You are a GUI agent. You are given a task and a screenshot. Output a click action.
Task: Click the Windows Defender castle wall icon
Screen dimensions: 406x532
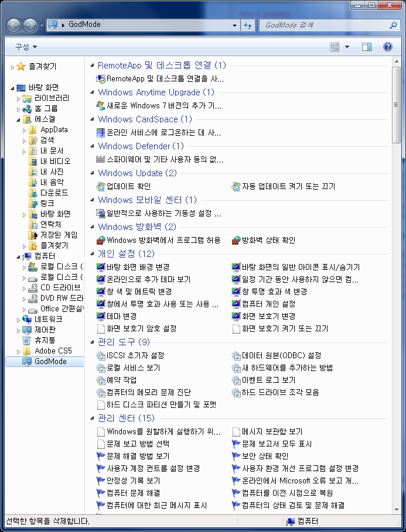coord(101,159)
